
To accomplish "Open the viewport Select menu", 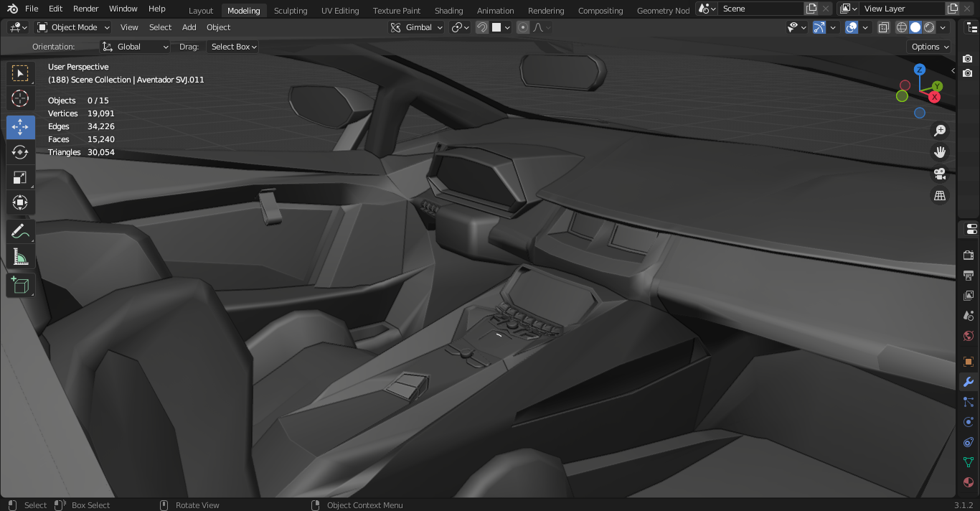I will (160, 27).
